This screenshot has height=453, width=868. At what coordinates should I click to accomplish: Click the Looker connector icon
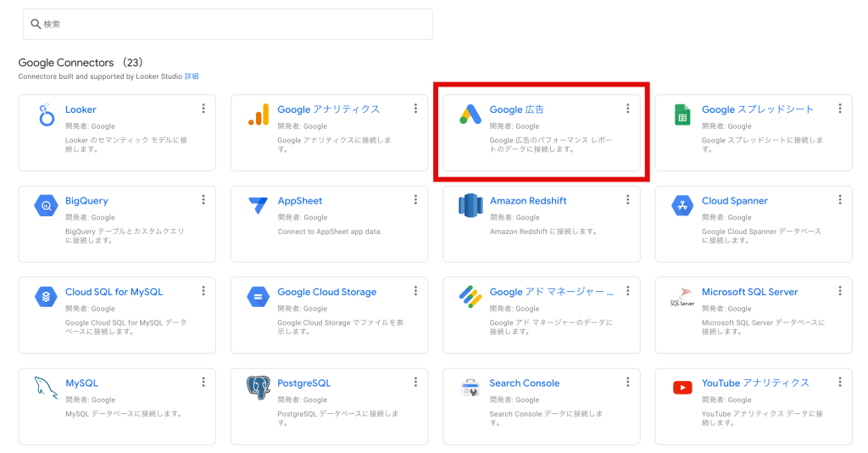tap(47, 115)
